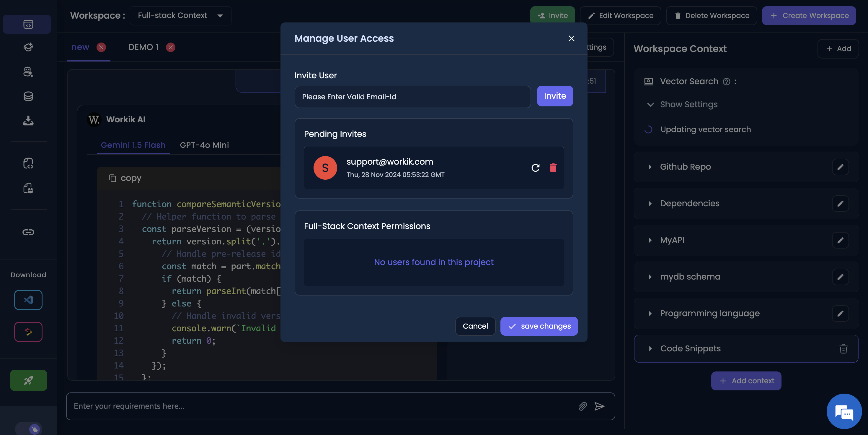Image resolution: width=868 pixels, height=435 pixels.
Task: Click Invite button in the dialog
Action: coord(555,96)
